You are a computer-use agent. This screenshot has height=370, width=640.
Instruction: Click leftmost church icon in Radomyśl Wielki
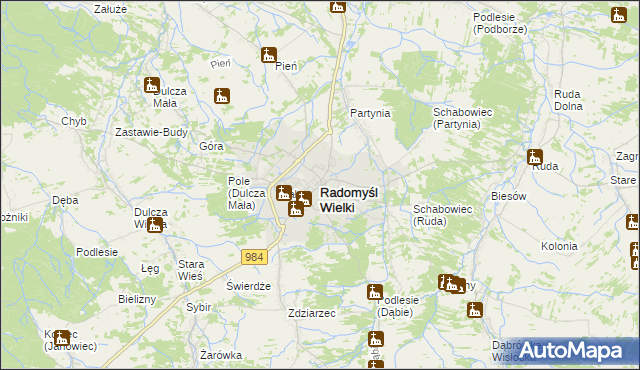(284, 193)
